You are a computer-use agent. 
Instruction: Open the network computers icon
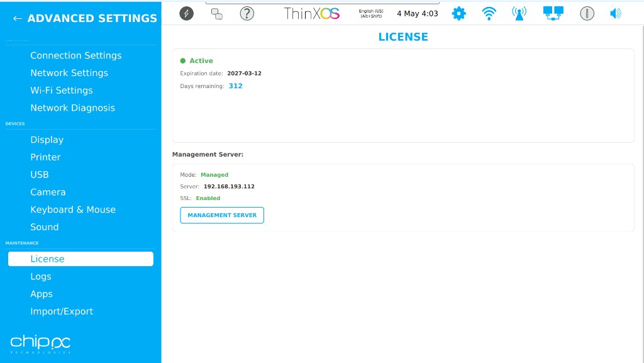pyautogui.click(x=553, y=14)
